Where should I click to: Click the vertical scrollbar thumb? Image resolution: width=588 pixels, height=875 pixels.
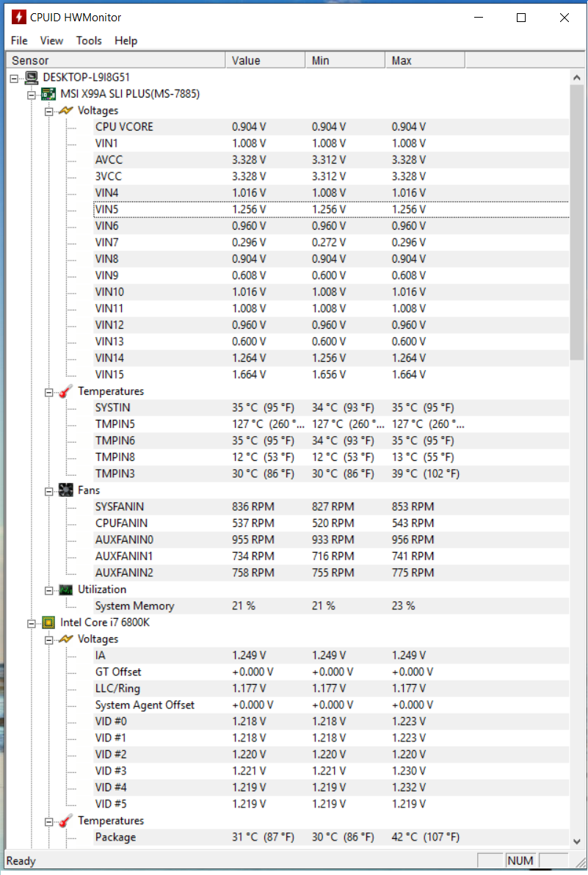click(577, 222)
